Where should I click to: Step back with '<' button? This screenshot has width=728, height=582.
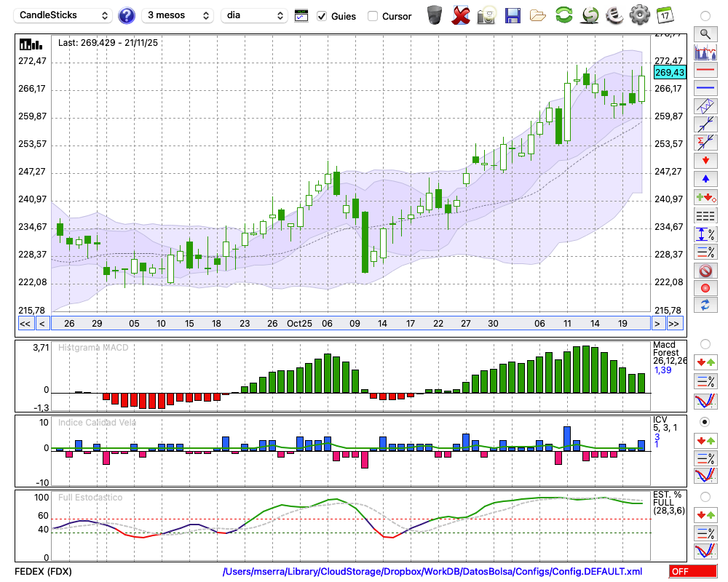coord(42,324)
